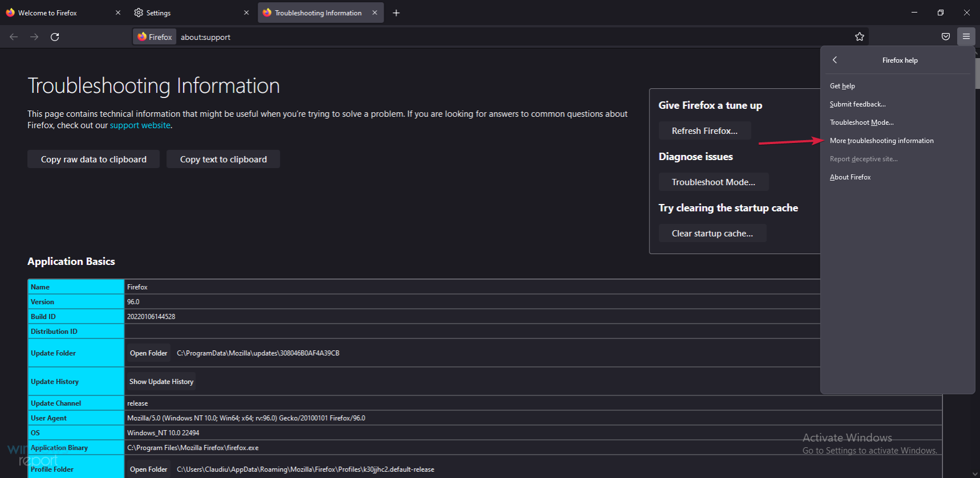Bookmark this page with the star icon
Viewport: 980px width, 478px height.
pos(859,37)
